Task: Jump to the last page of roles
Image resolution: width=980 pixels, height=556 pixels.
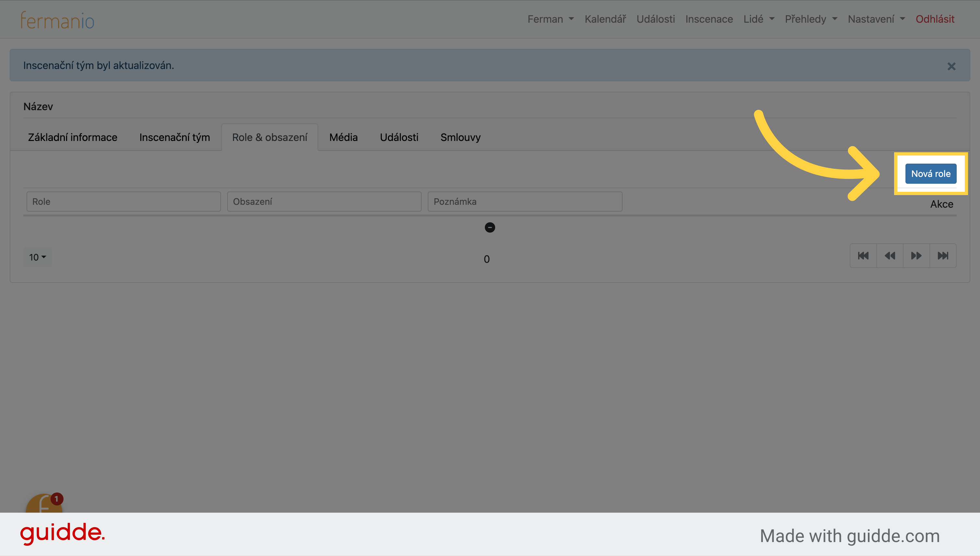Action: [943, 255]
